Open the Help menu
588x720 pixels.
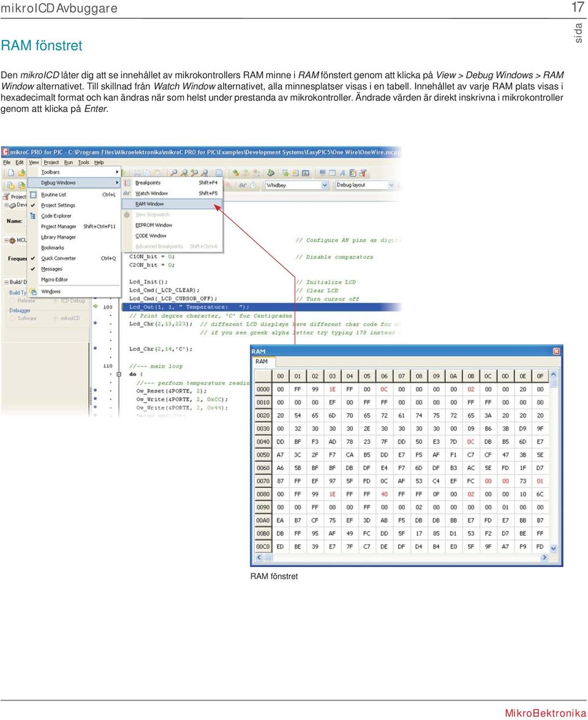coord(99,163)
